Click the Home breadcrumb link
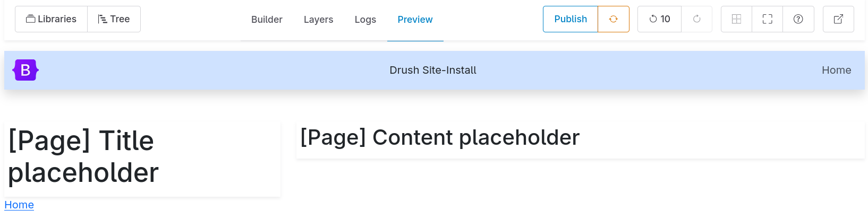This screenshot has height=219, width=868. [19, 205]
